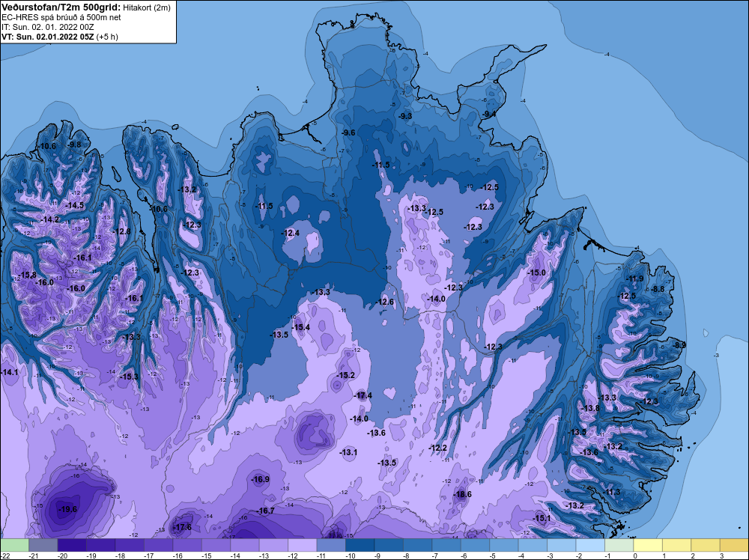Screen dimensions: 749x560
Task: Click the -12.6 temperature value
Action: click(x=385, y=302)
